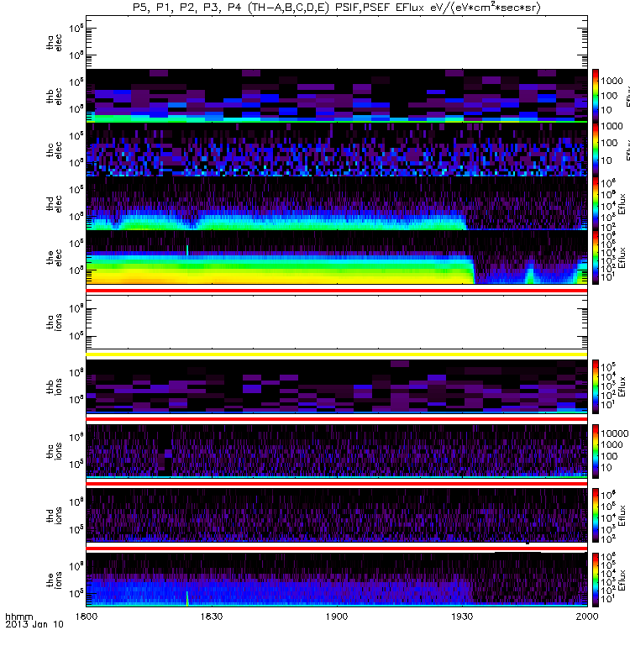Click the '10000' label on thc ions color bar
This screenshot has height=672, width=630.
pyautogui.click(x=615, y=433)
